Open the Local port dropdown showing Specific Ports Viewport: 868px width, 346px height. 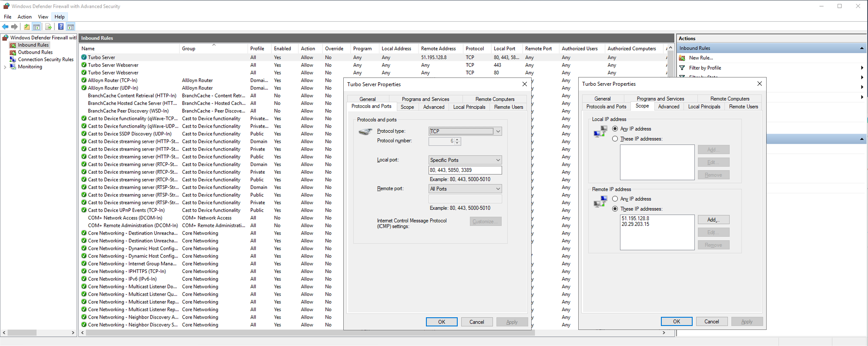coord(465,160)
